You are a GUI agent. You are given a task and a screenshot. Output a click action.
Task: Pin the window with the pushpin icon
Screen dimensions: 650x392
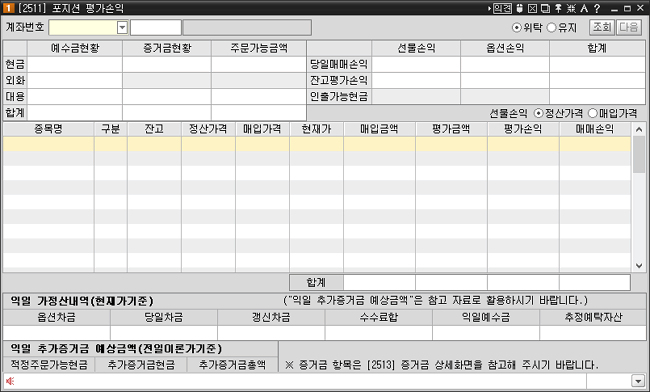pos(558,8)
